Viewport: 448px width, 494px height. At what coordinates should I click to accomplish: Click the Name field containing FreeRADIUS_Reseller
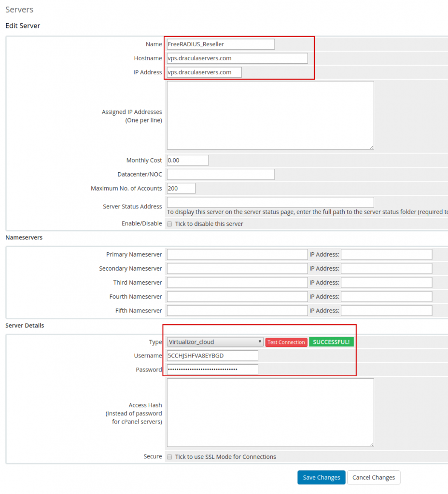(x=221, y=44)
